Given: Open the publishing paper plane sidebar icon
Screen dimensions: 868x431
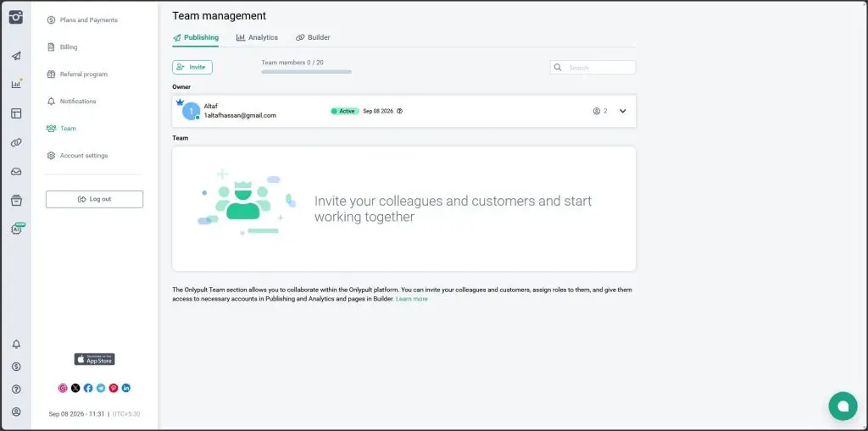Looking at the screenshot, I should [x=16, y=56].
